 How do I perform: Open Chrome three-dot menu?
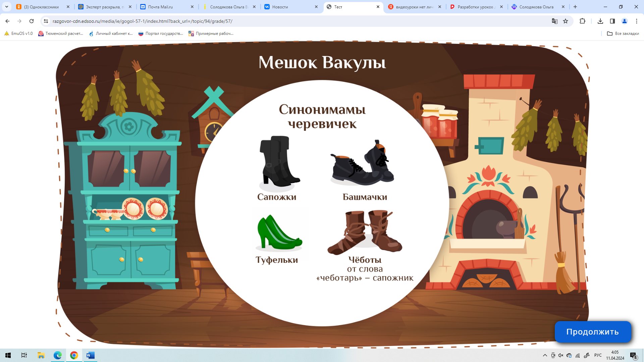[637, 21]
